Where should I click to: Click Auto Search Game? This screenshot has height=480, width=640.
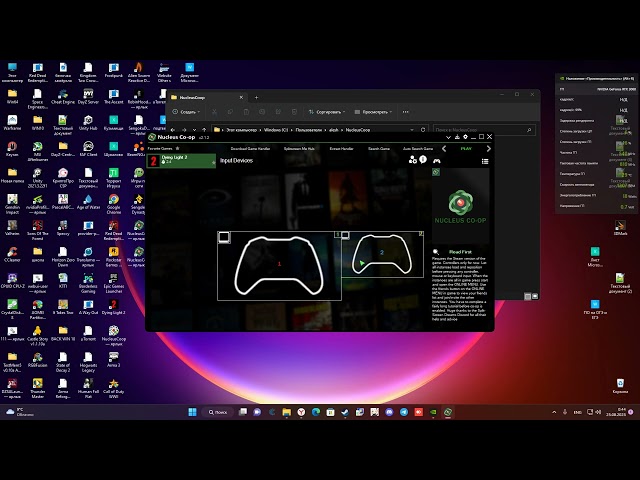[x=418, y=149]
